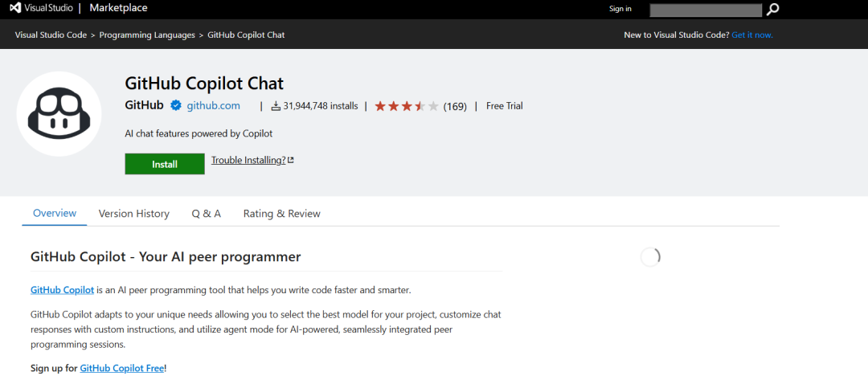Click the verified publisher badge icon

point(175,106)
